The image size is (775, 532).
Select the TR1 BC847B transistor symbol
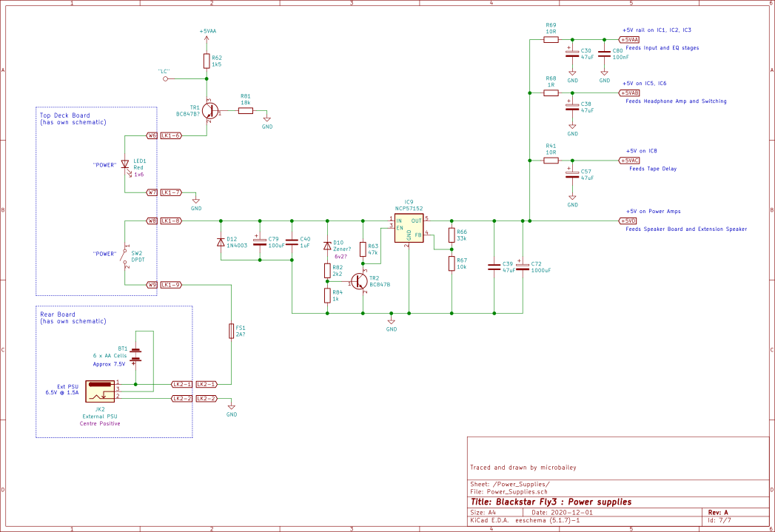pyautogui.click(x=209, y=111)
